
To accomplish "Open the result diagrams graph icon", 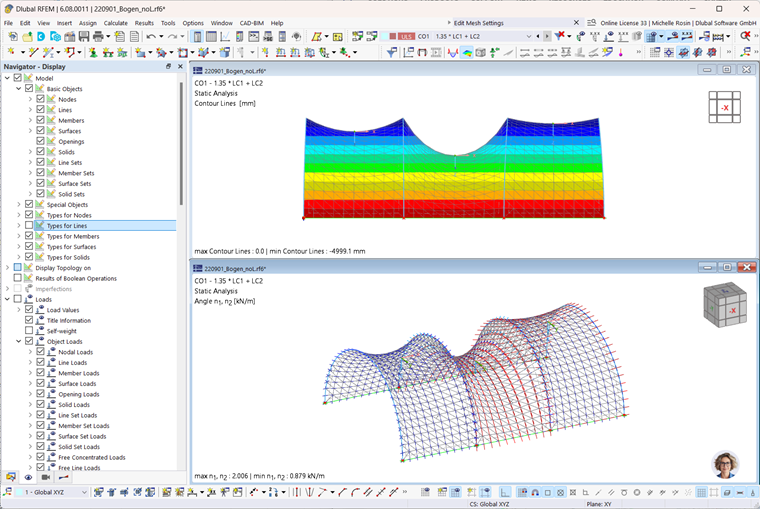I will pyautogui.click(x=225, y=36).
